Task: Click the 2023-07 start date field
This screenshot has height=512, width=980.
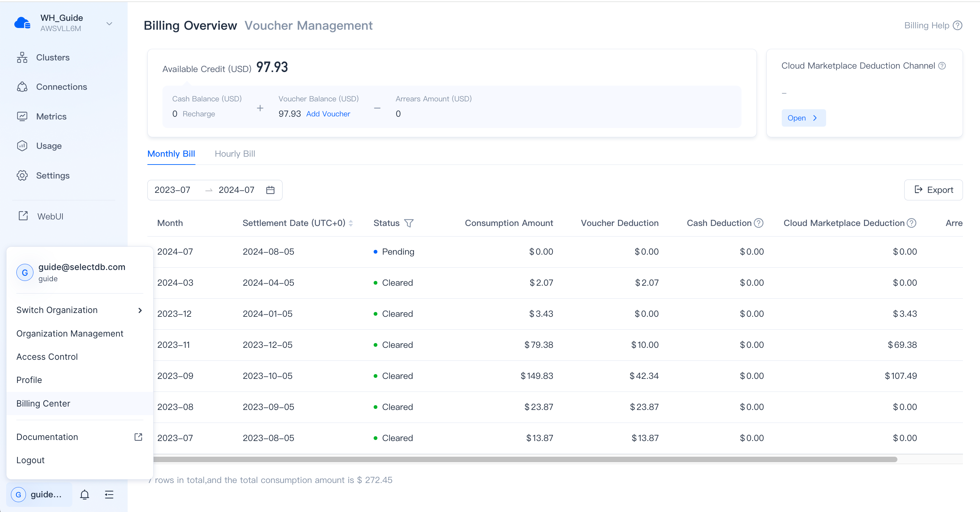Action: click(172, 190)
